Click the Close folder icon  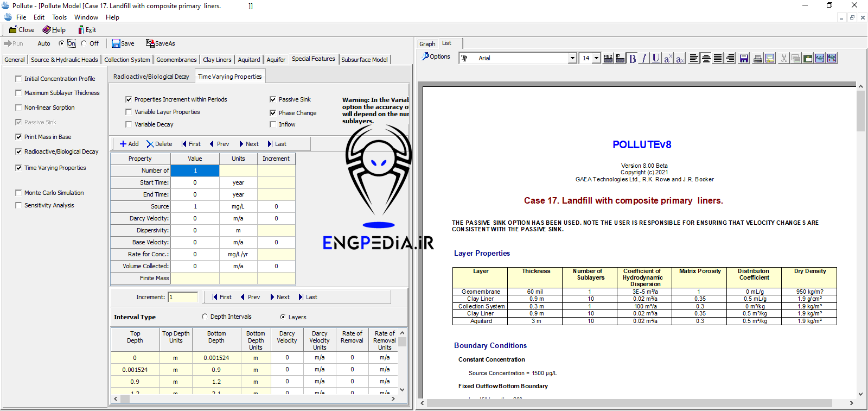[13, 30]
